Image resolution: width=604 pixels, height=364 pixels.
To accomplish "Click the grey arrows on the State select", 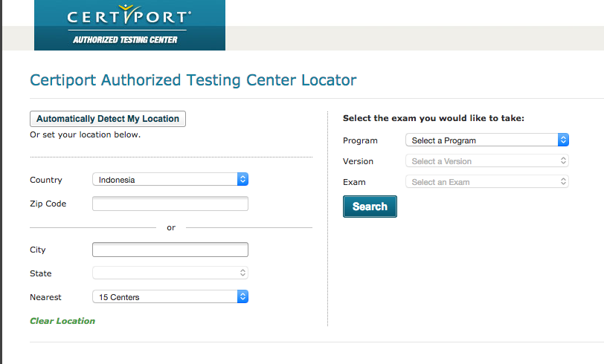I will (242, 273).
